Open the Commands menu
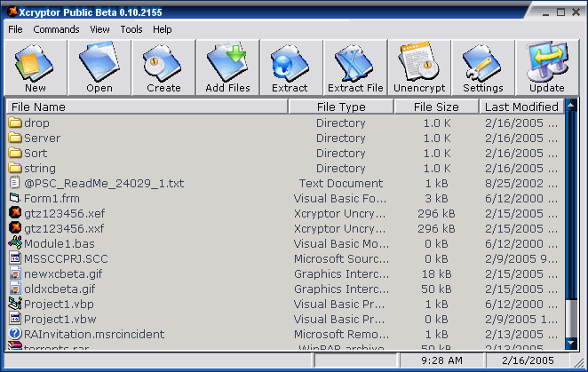This screenshot has height=372, width=588. point(56,29)
